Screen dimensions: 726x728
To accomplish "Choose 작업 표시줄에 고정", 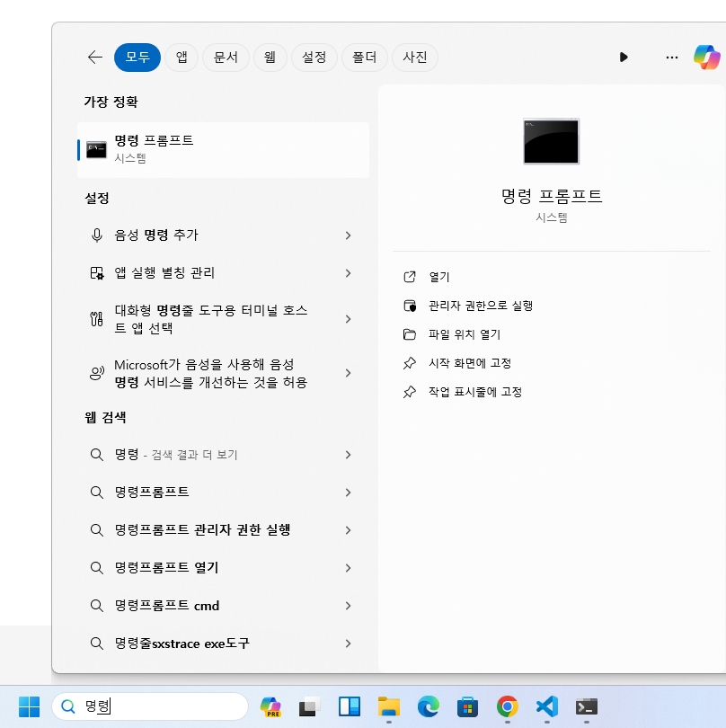I will [475, 392].
